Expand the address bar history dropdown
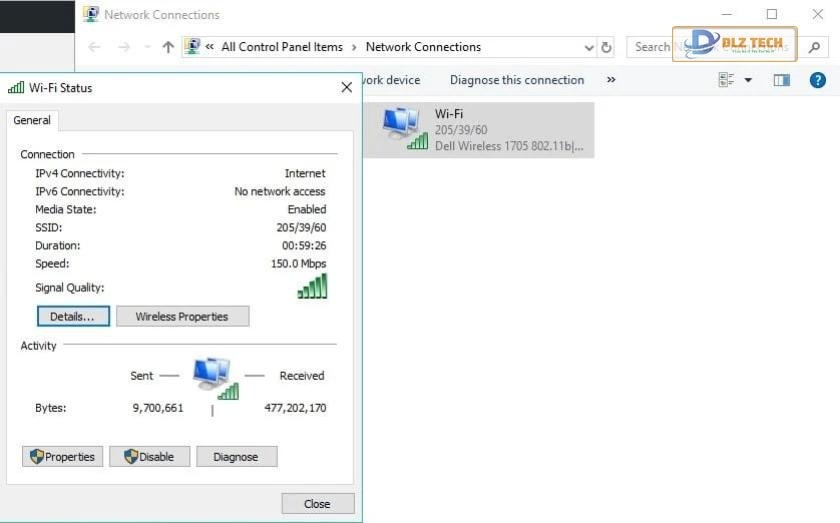 pyautogui.click(x=589, y=47)
